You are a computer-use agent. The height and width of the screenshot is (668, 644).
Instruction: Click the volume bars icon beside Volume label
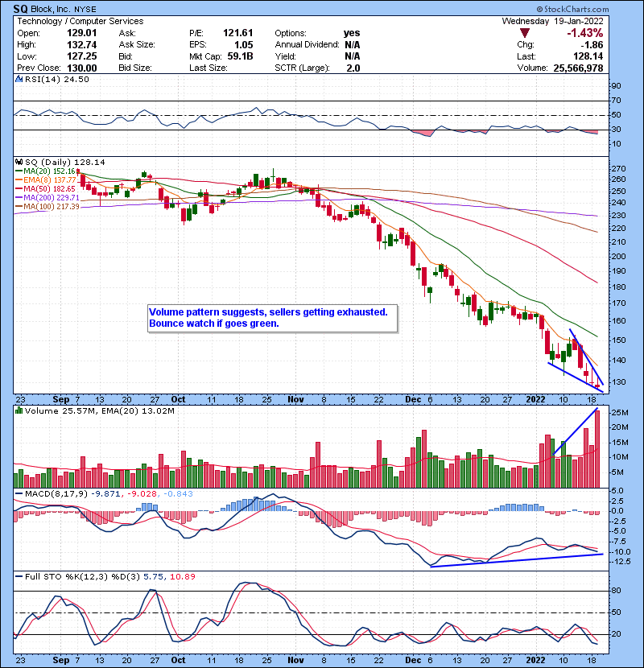[19, 410]
